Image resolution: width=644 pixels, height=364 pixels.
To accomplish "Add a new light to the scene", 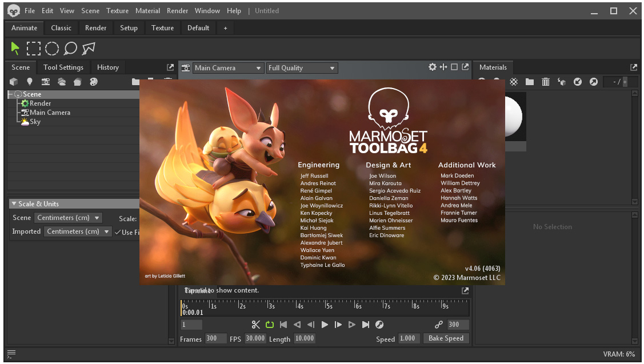I will 30,81.
